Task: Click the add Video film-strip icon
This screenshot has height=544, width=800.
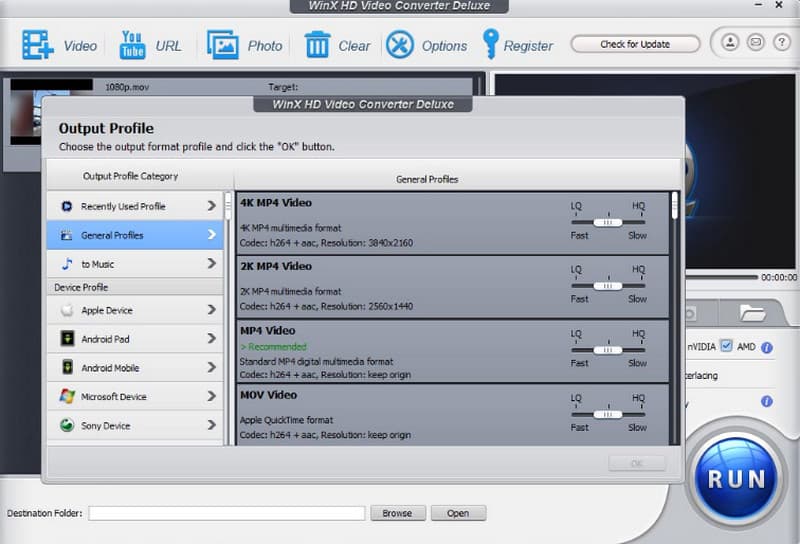Action: click(38, 45)
